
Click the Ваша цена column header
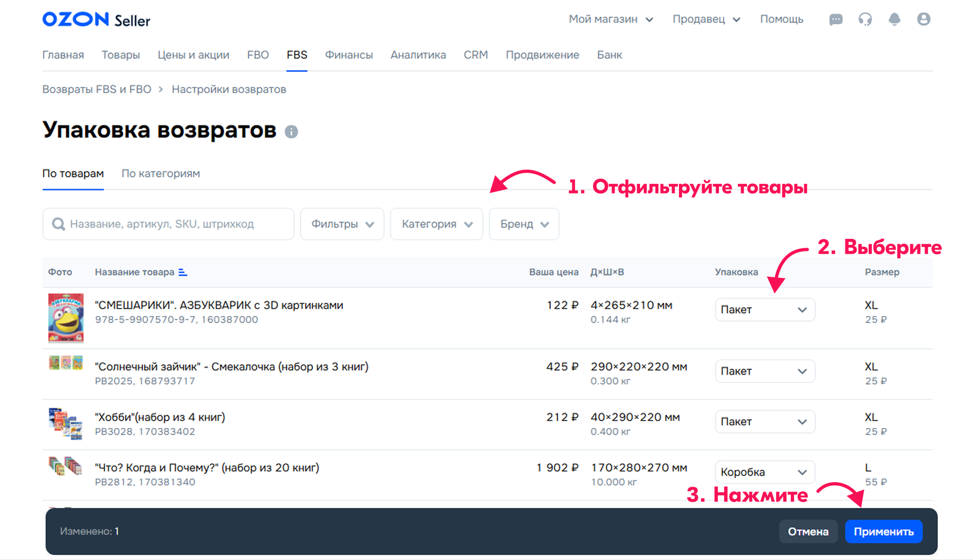coord(554,272)
